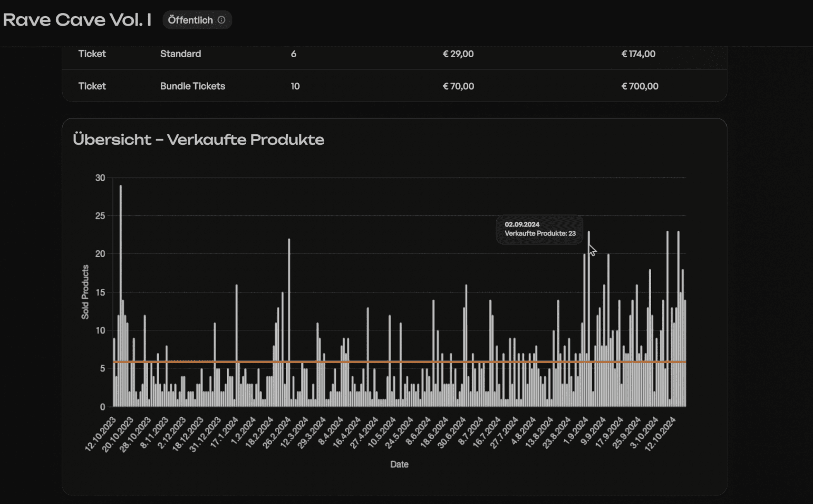Click the € 700,00 total cell
This screenshot has height=504, width=813.
[640, 86]
